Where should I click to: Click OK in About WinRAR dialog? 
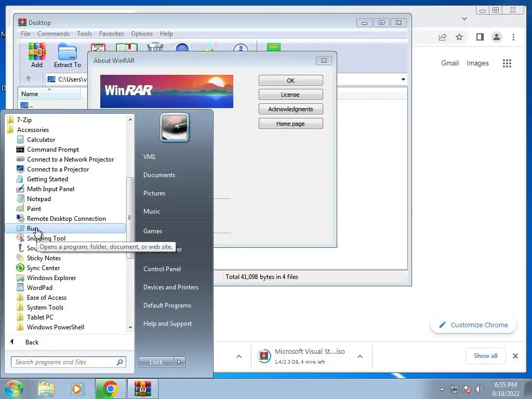coord(291,81)
